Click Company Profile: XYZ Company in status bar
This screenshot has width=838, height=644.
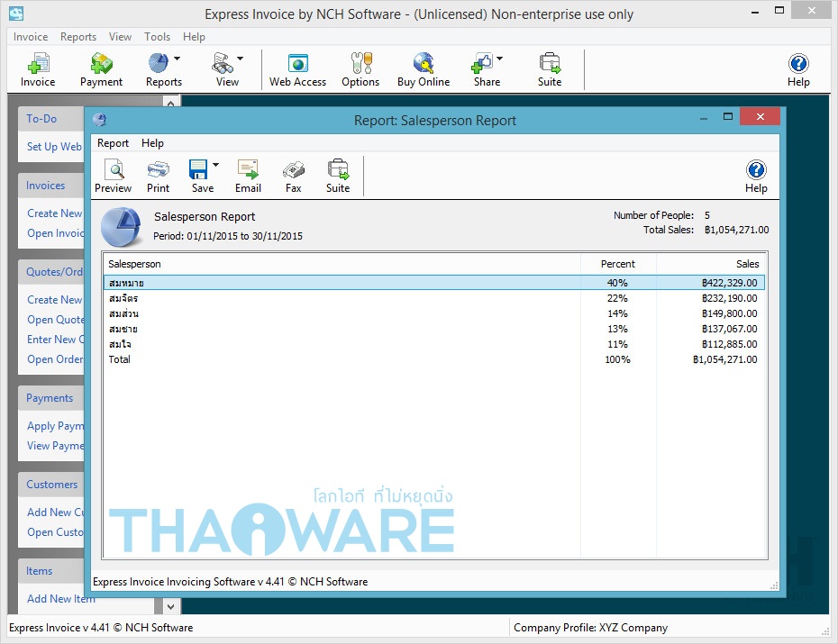(590, 628)
